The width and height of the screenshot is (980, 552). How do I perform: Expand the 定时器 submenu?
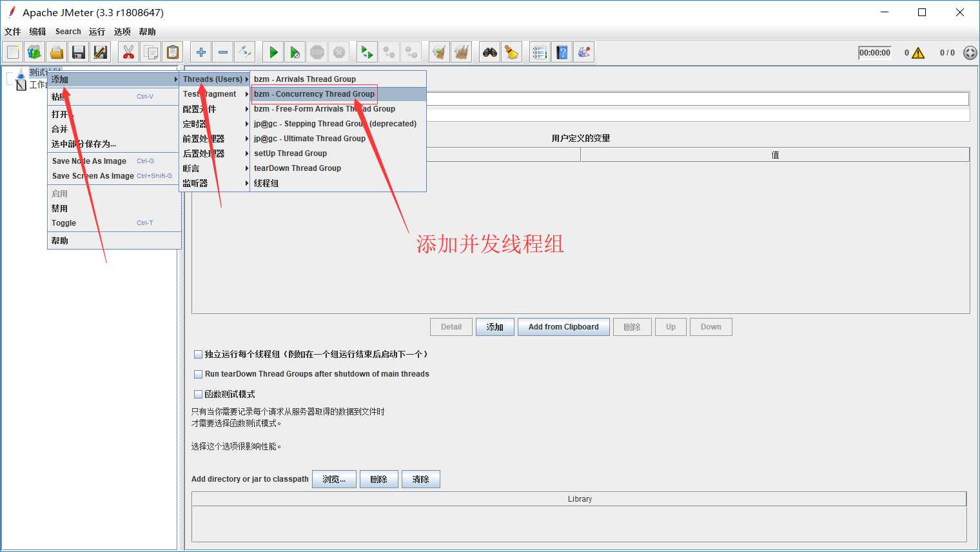(x=215, y=124)
